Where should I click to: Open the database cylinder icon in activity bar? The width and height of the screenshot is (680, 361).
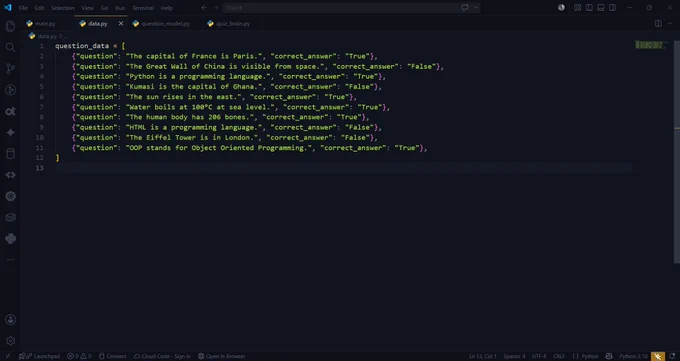coord(10,154)
